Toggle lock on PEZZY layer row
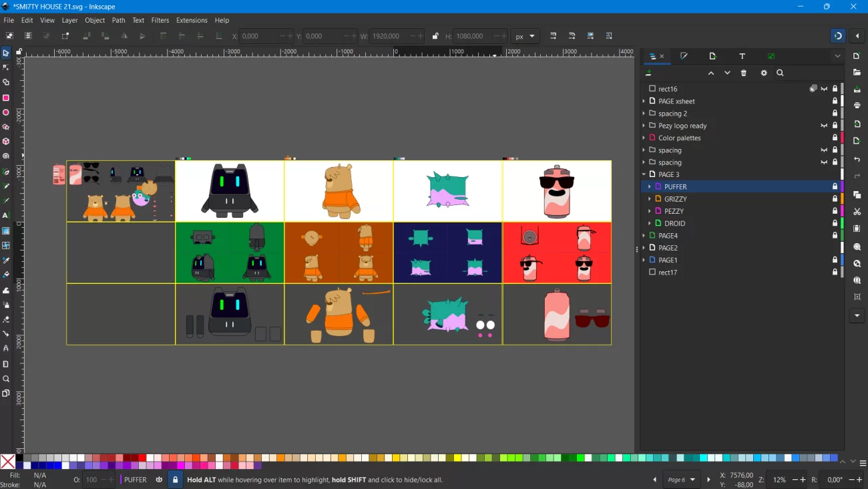Image resolution: width=868 pixels, height=489 pixels. click(x=835, y=211)
